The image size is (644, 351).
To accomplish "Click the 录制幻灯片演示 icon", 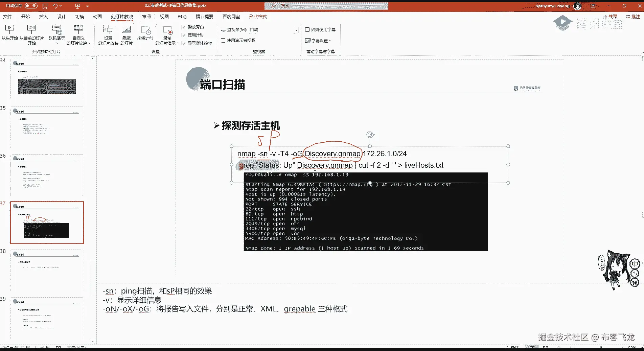I will pyautogui.click(x=168, y=30).
